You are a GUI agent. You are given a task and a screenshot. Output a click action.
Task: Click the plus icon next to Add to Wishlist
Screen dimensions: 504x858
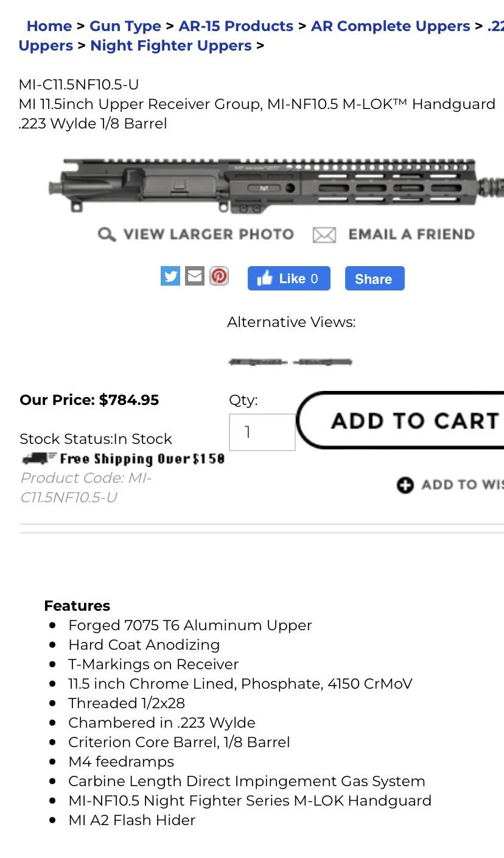coord(405,485)
